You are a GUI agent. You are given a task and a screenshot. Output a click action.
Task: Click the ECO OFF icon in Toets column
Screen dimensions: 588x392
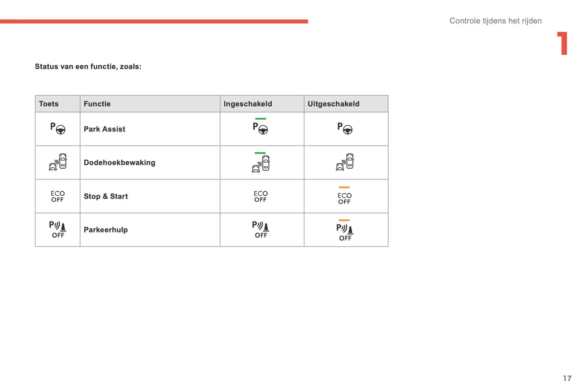pyautogui.click(x=58, y=196)
